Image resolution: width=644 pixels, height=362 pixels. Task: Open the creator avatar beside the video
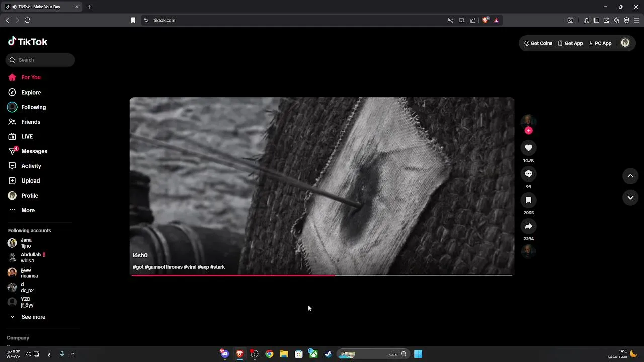tap(528, 121)
